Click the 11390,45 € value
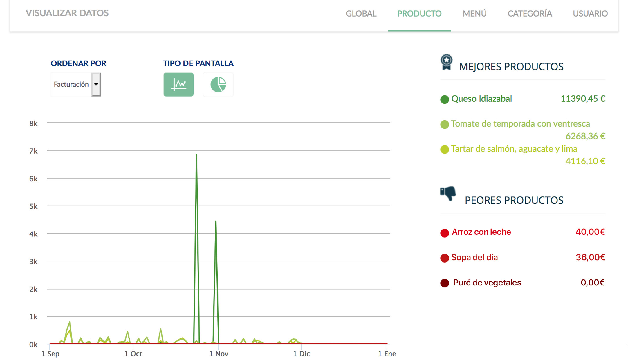Image resolution: width=628 pixels, height=364 pixels. pyautogui.click(x=583, y=99)
